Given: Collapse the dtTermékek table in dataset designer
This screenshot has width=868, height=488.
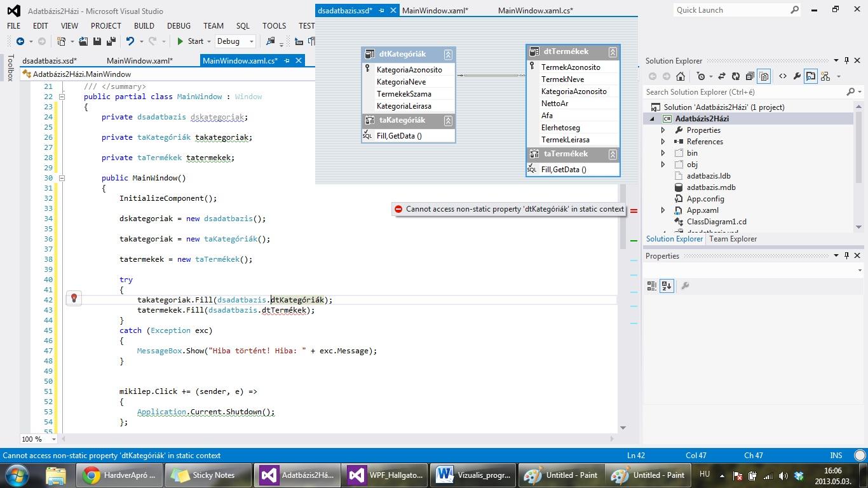Looking at the screenshot, I should pos(613,51).
